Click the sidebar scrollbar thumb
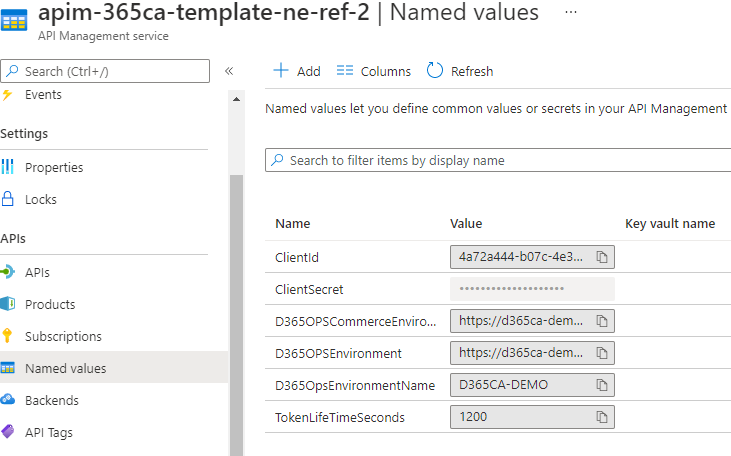The image size is (731, 456). [236, 315]
